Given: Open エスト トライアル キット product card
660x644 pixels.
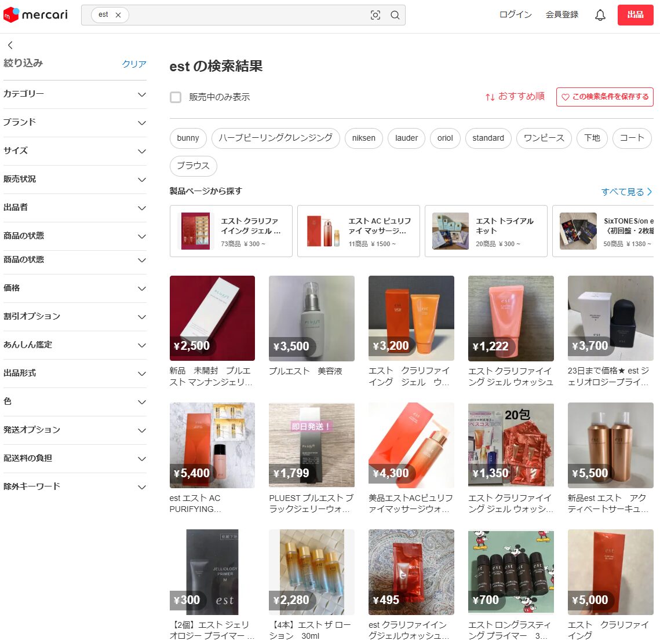Looking at the screenshot, I should pos(486,231).
